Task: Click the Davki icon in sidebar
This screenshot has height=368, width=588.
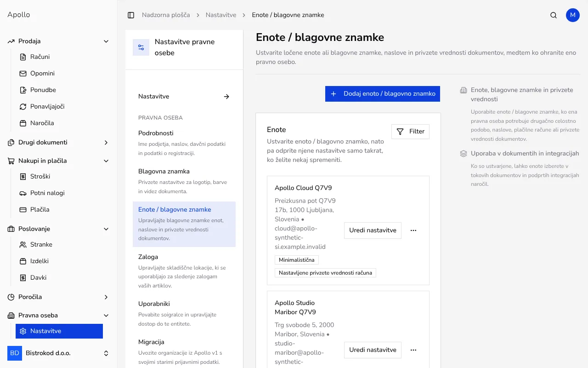Action: (23, 278)
